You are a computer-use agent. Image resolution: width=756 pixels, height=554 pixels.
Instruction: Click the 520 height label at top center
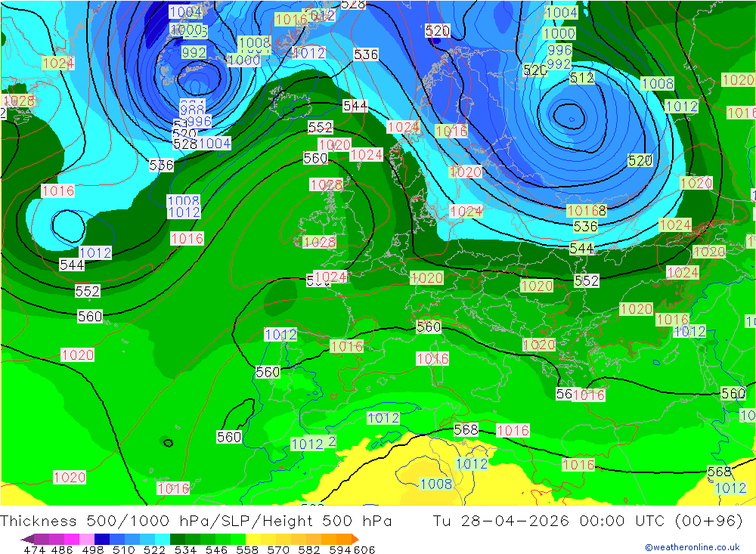coord(437,31)
